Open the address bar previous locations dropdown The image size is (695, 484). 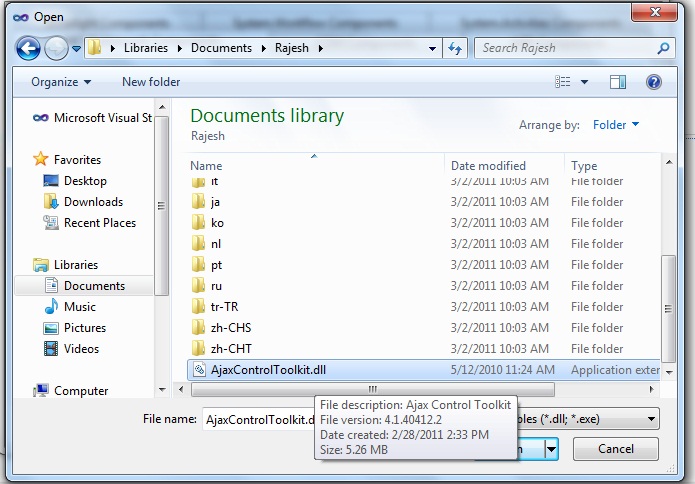[432, 49]
